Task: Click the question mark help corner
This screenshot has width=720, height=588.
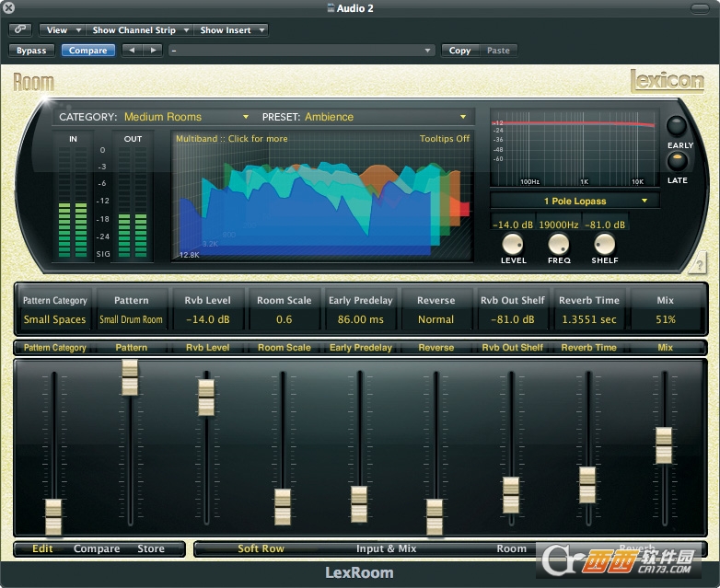Action: (698, 263)
